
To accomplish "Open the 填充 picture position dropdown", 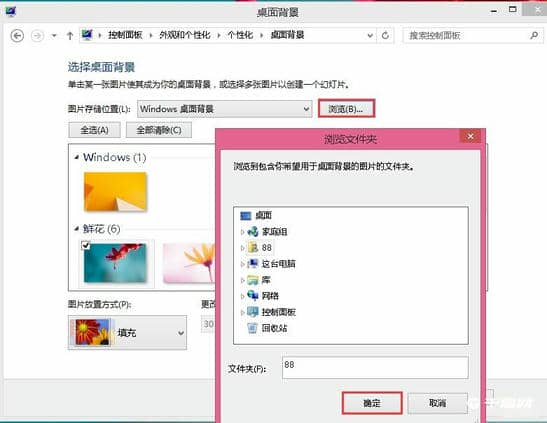I will (x=127, y=332).
